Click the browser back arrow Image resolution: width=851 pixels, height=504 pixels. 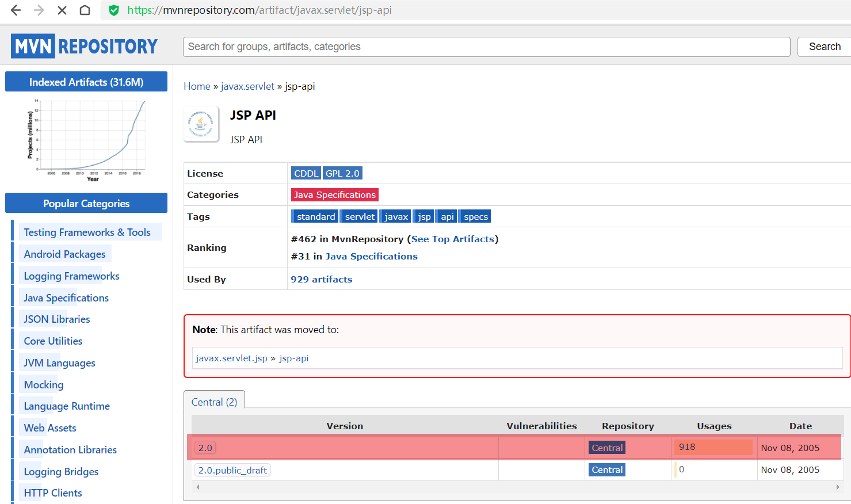16,10
